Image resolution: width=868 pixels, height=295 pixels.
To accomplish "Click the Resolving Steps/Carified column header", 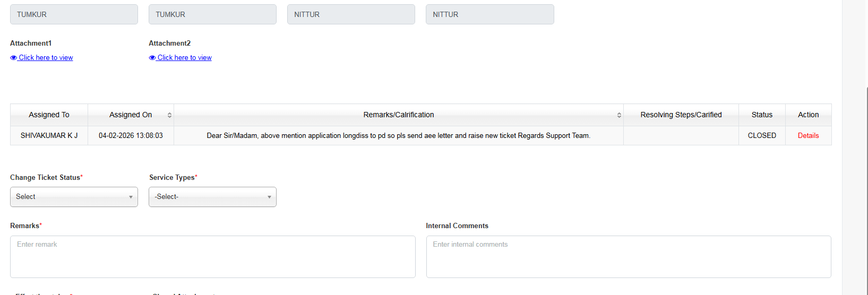I will click(x=681, y=115).
